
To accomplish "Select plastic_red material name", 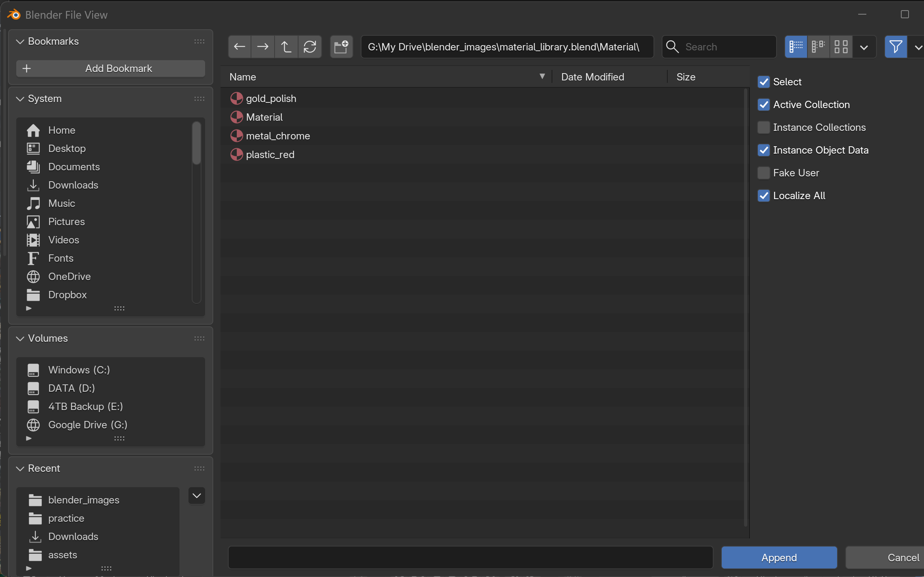I will tap(270, 154).
